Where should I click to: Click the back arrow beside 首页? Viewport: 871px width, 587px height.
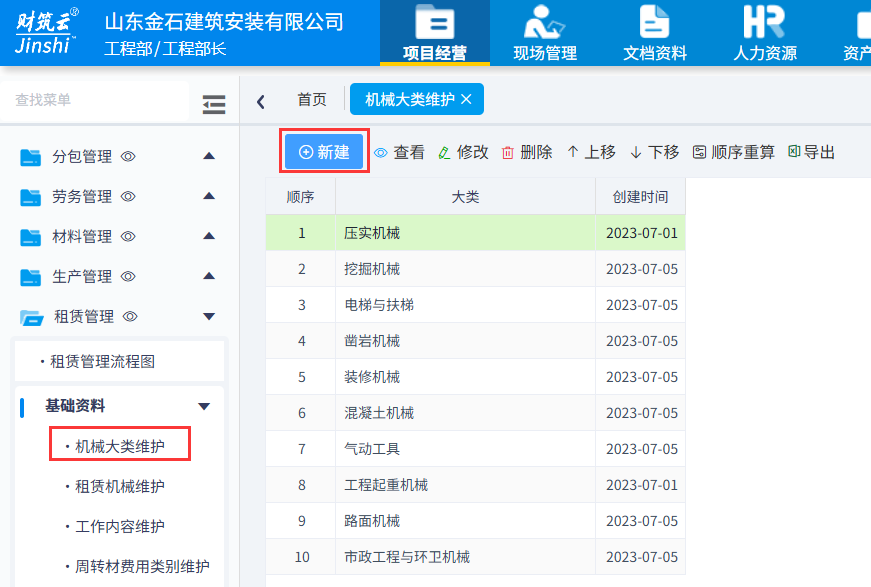261,101
